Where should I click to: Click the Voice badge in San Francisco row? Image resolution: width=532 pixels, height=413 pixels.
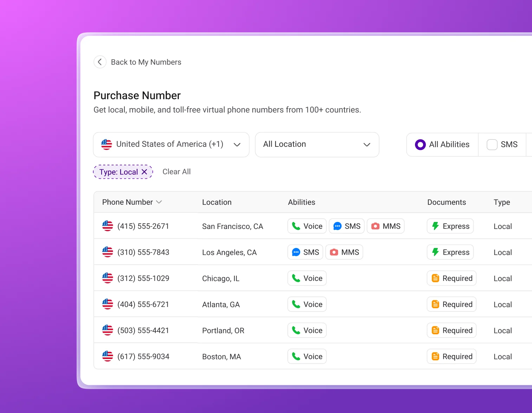coord(307,226)
